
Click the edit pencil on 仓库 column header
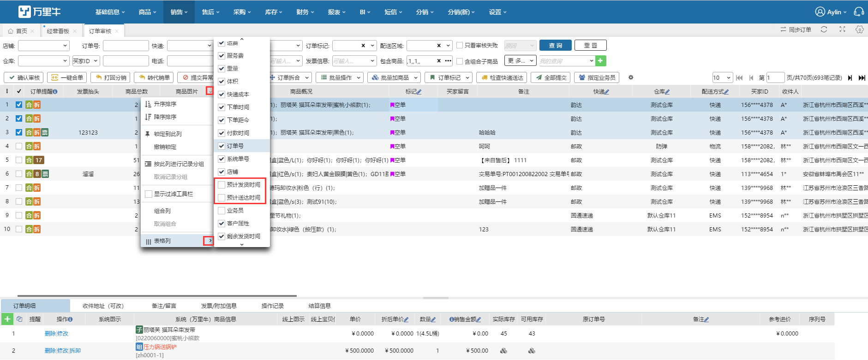tap(667, 92)
